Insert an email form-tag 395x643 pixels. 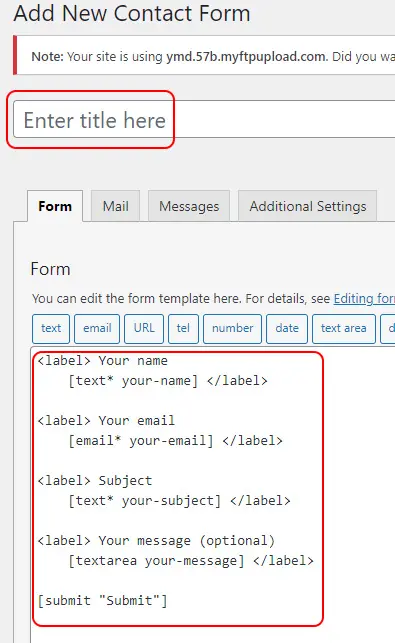tap(97, 328)
